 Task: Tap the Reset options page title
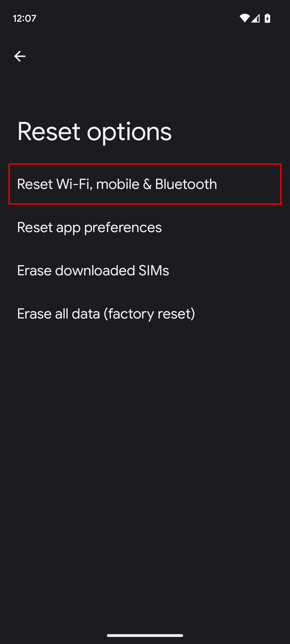click(94, 131)
